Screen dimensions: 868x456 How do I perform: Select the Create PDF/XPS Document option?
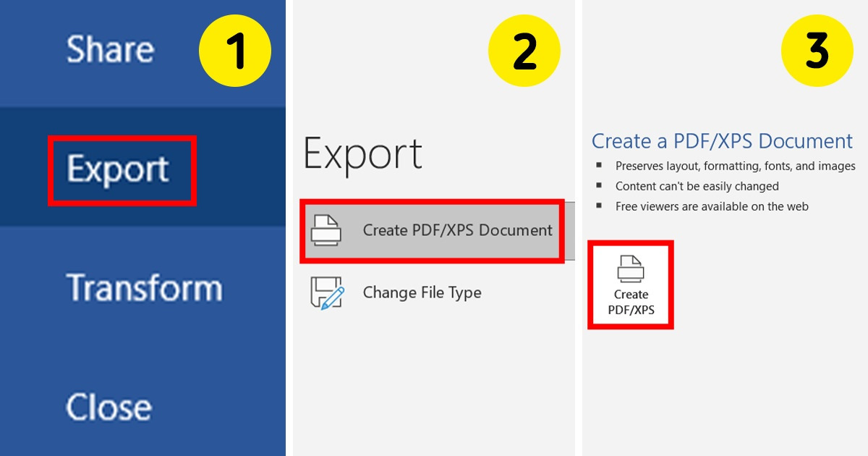click(x=432, y=230)
